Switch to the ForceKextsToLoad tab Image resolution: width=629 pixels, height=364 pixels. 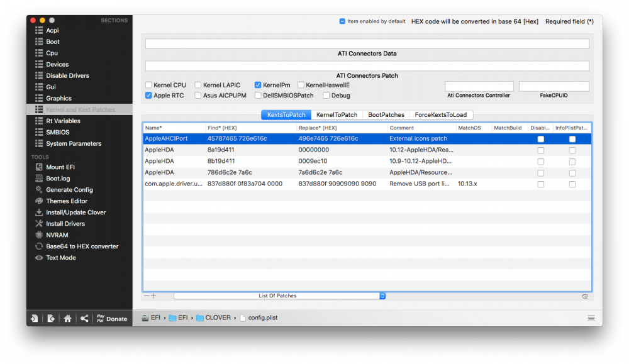(x=440, y=114)
